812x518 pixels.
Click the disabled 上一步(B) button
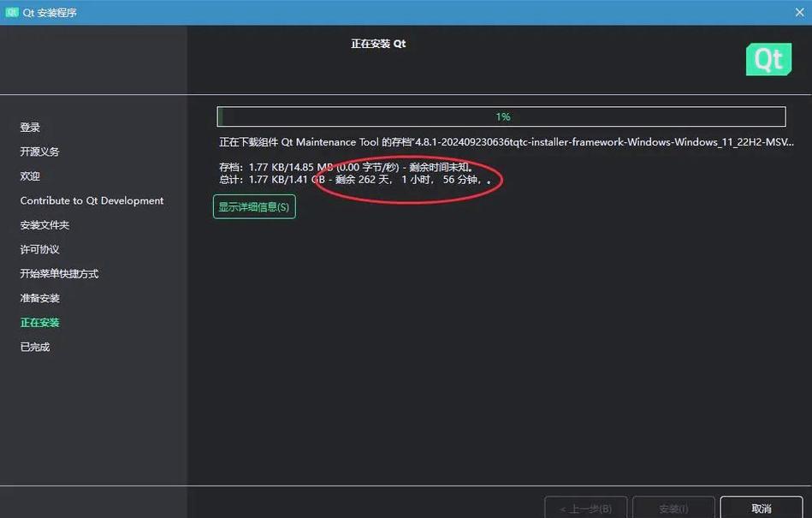click(x=586, y=509)
